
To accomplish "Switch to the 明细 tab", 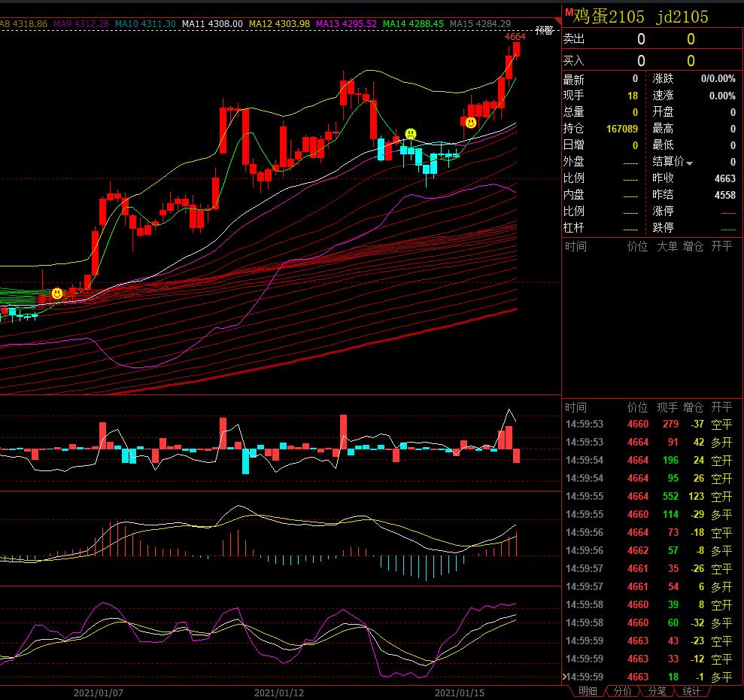I will pos(588,692).
